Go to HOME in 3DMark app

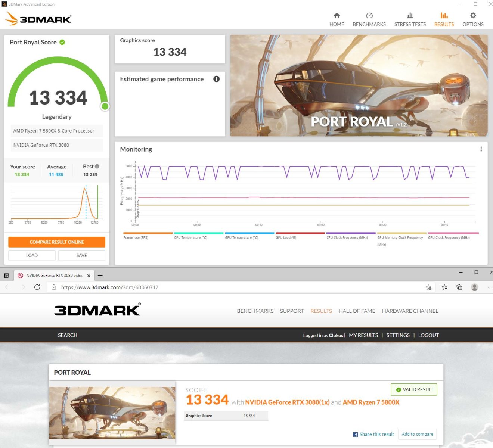tap(337, 19)
